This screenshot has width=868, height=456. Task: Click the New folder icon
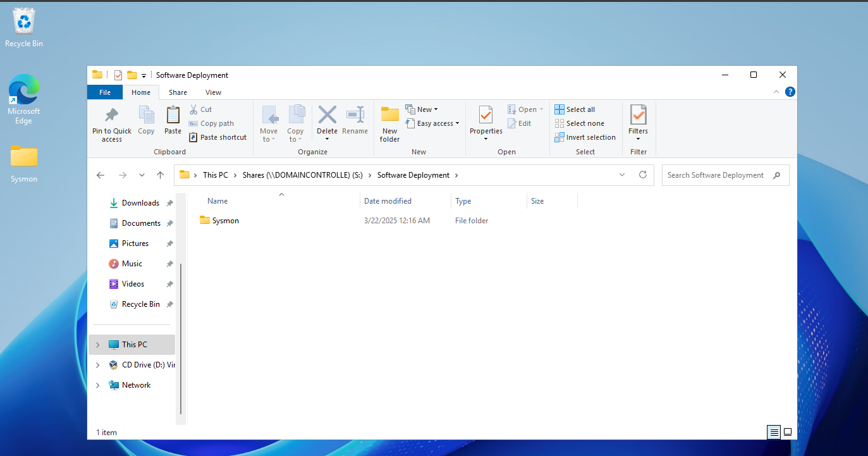(389, 115)
